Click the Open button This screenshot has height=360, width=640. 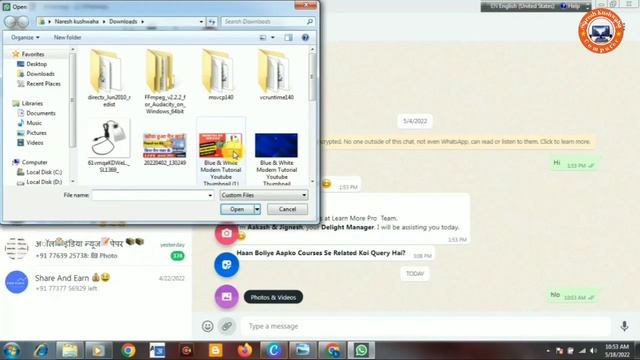[x=237, y=209]
